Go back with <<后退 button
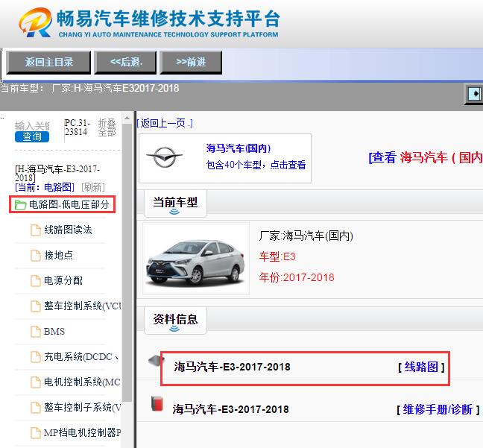The image size is (483, 448). click(x=126, y=63)
